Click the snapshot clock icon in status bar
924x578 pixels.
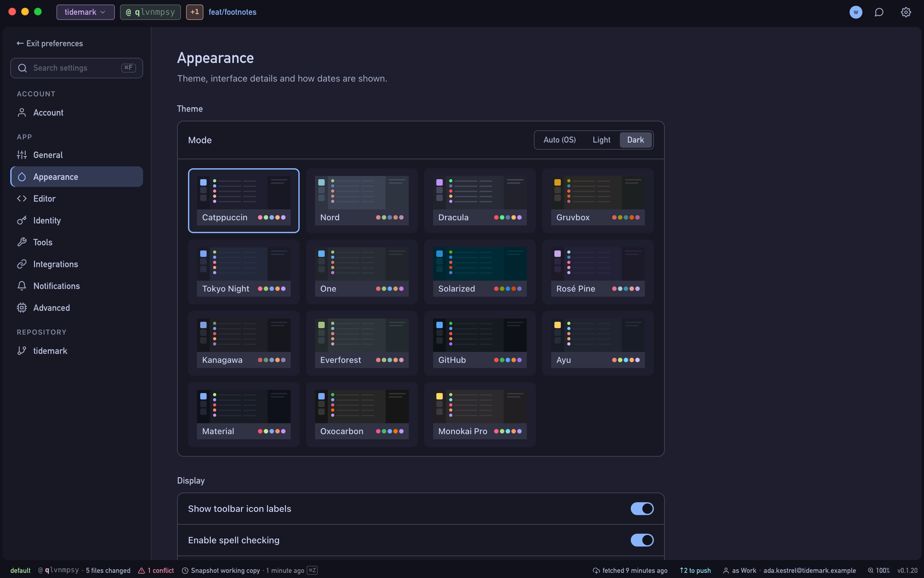click(185, 570)
